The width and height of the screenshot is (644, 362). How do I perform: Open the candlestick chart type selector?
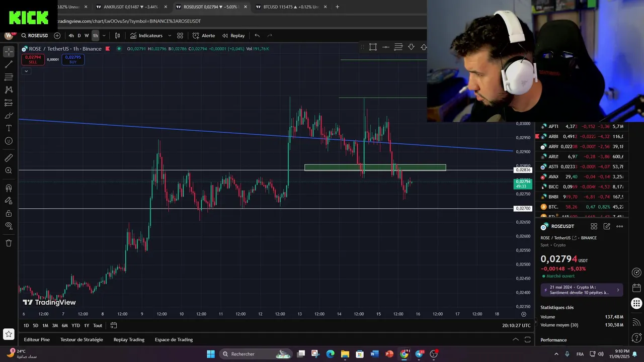click(117, 36)
